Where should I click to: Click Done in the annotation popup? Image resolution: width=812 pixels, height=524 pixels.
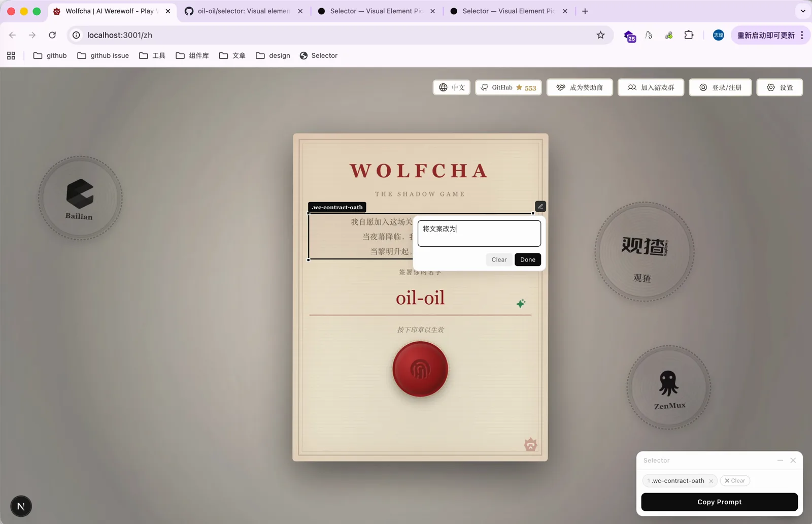click(528, 259)
